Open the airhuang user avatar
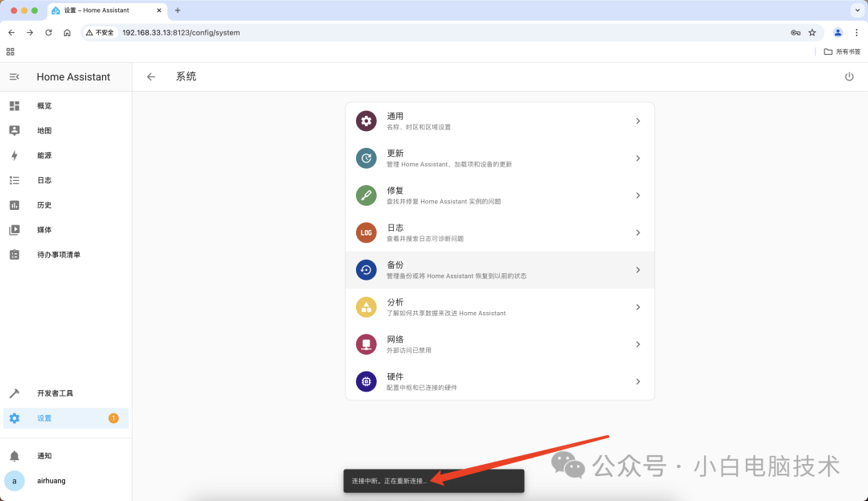Image resolution: width=868 pixels, height=501 pixels. click(14, 481)
